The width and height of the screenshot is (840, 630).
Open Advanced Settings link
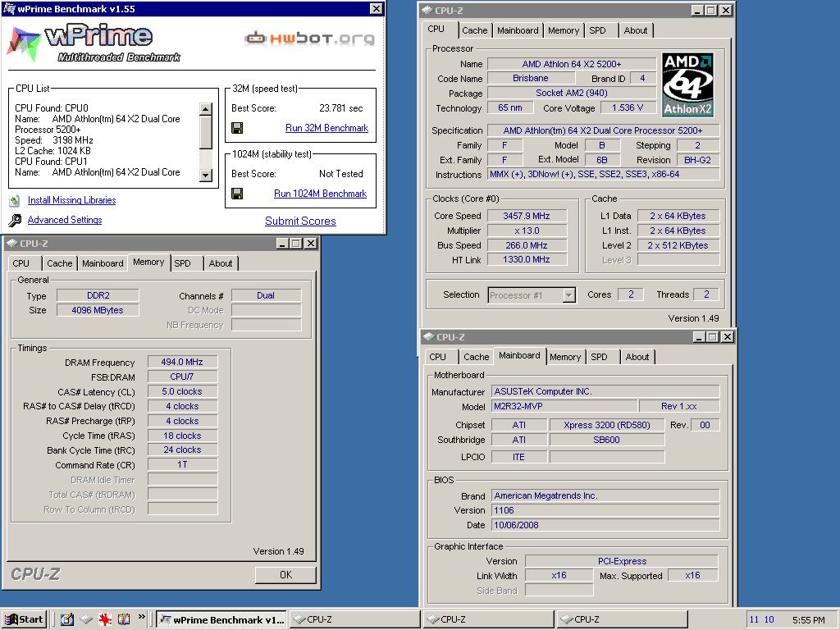pos(65,220)
